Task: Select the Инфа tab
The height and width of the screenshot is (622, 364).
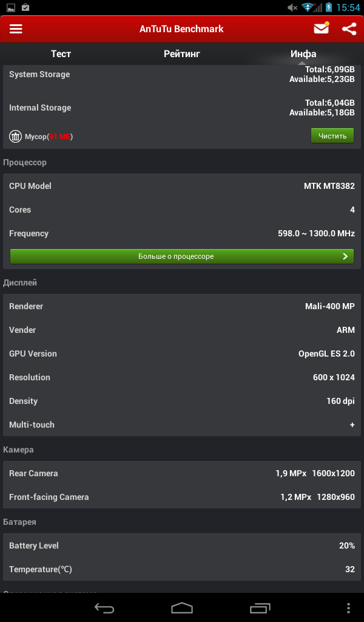Action: (x=303, y=54)
